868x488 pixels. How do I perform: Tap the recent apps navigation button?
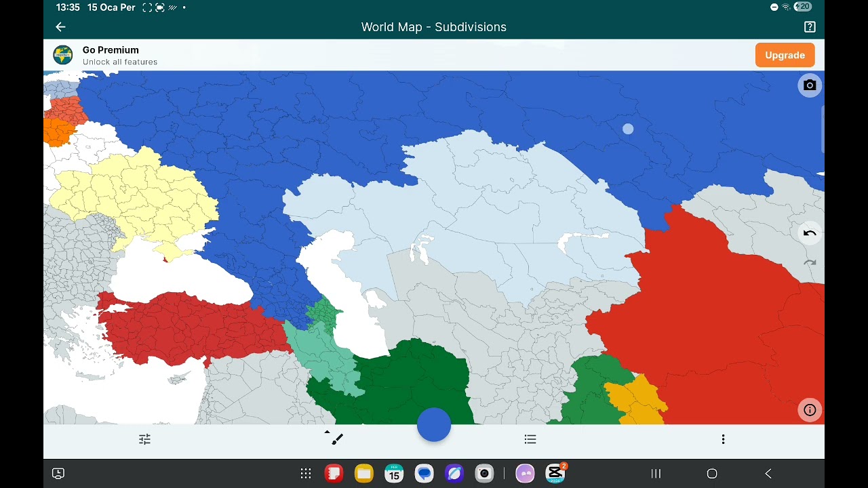(656, 474)
